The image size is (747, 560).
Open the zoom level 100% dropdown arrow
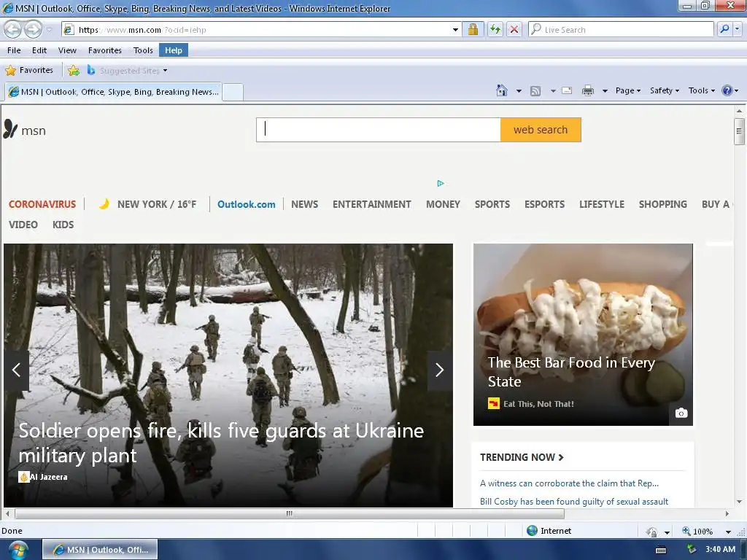[728, 532]
